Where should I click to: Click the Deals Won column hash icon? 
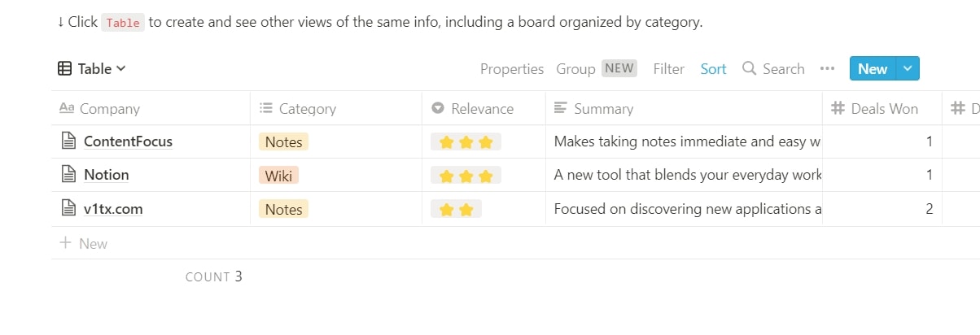pos(838,109)
